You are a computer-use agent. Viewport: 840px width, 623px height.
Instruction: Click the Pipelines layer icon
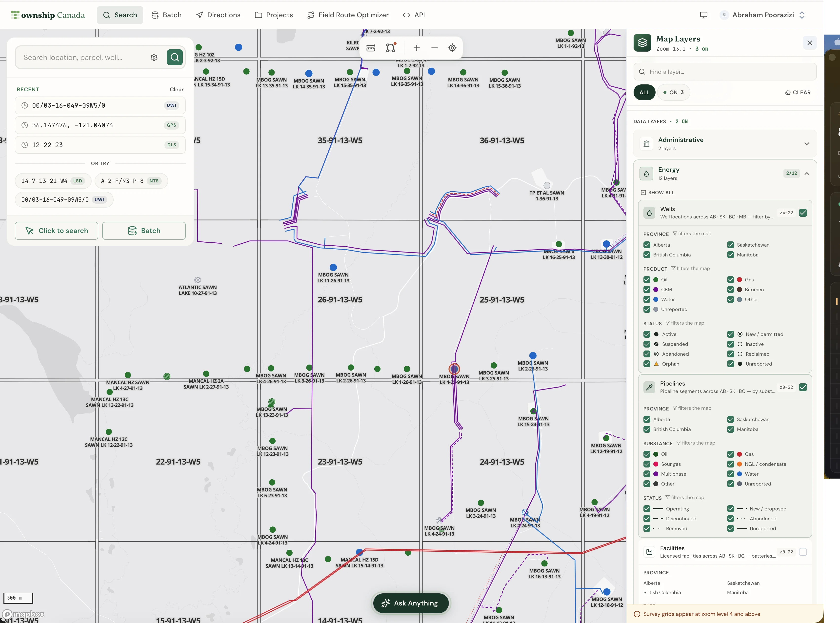(649, 387)
